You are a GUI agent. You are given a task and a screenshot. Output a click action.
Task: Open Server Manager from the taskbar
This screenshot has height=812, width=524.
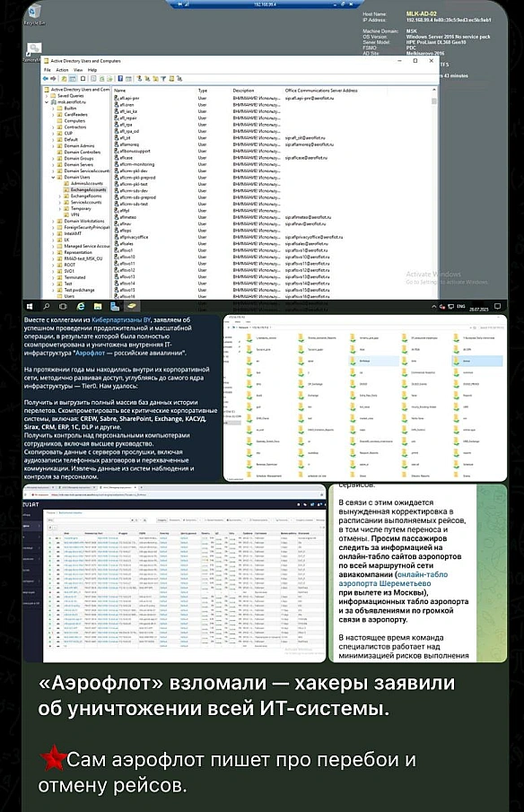[115, 307]
